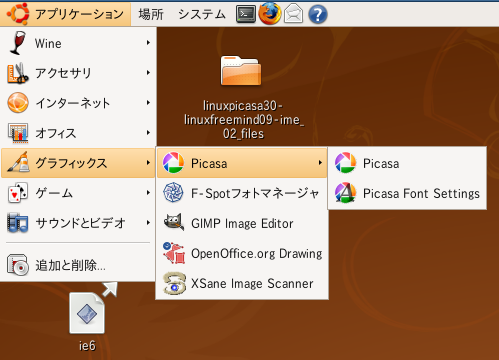499x360 pixels.
Task: Open the オフィス category
Action: [x=78, y=133]
